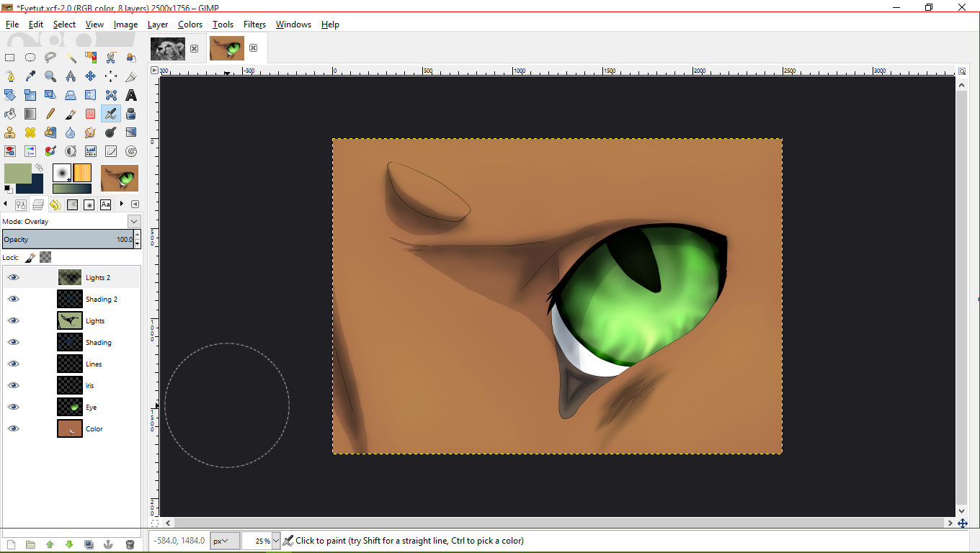The width and height of the screenshot is (980, 553).
Task: Select the Scissors Select tool
Action: pos(111,58)
